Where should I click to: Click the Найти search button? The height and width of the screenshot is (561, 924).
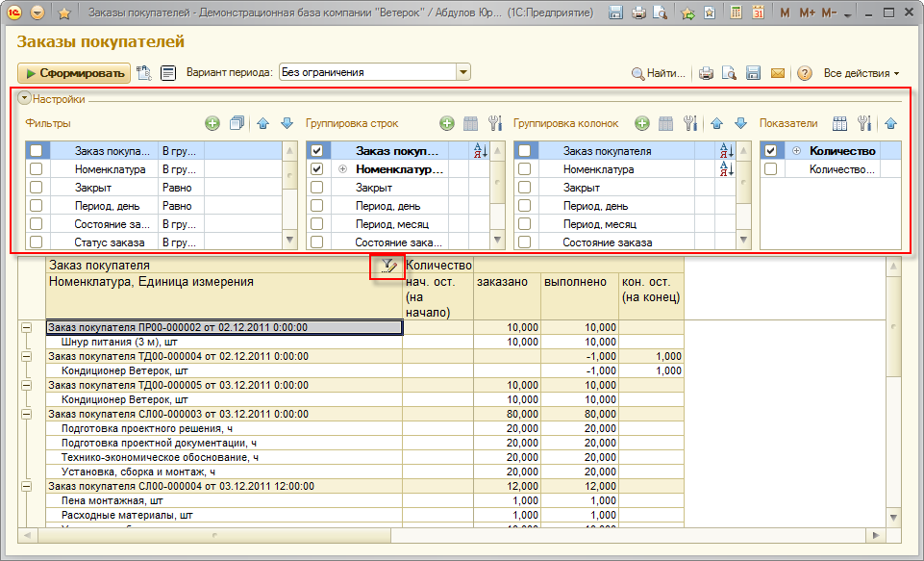[659, 73]
